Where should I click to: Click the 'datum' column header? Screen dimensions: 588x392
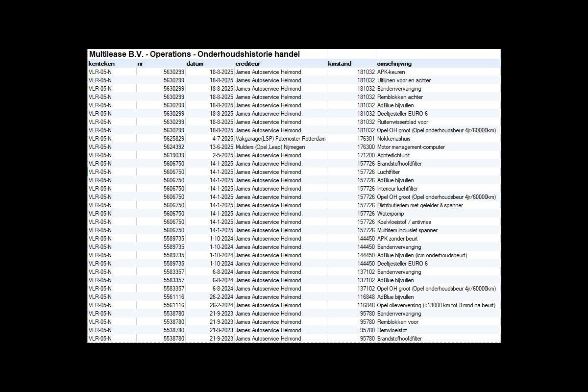[x=195, y=64]
